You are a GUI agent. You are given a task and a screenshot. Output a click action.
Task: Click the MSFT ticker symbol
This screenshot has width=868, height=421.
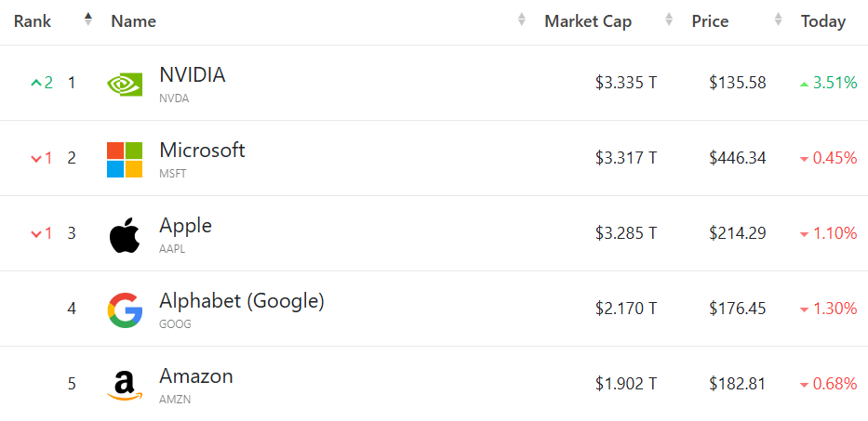pos(174,174)
